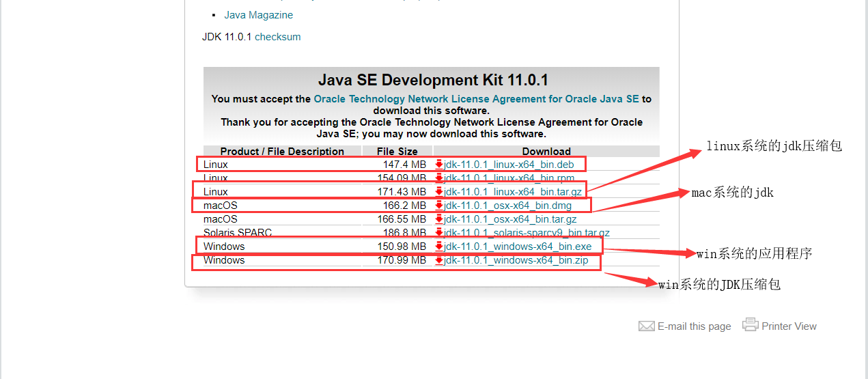Click red download arrow icon for osx dmg
868x379 pixels.
(x=439, y=206)
